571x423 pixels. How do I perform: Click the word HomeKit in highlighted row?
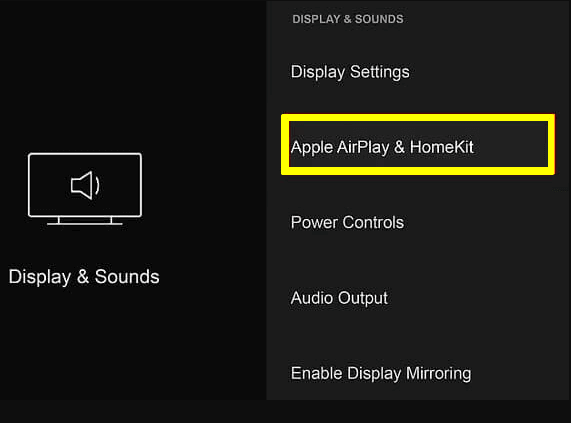point(441,147)
